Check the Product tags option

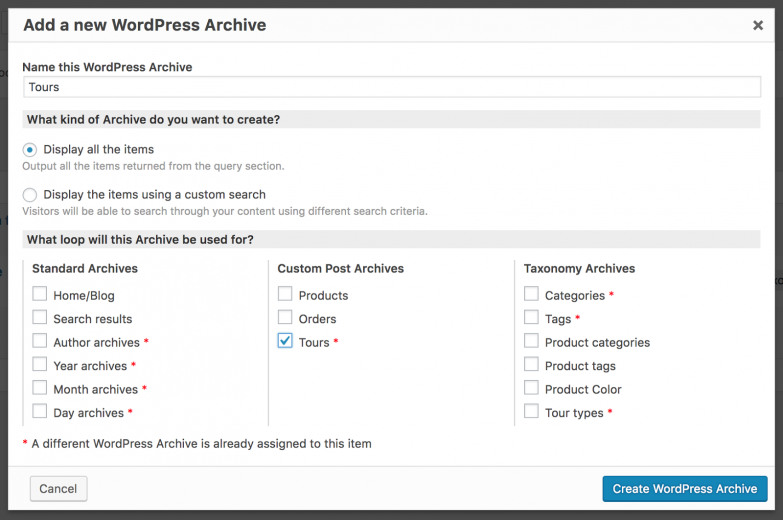531,364
